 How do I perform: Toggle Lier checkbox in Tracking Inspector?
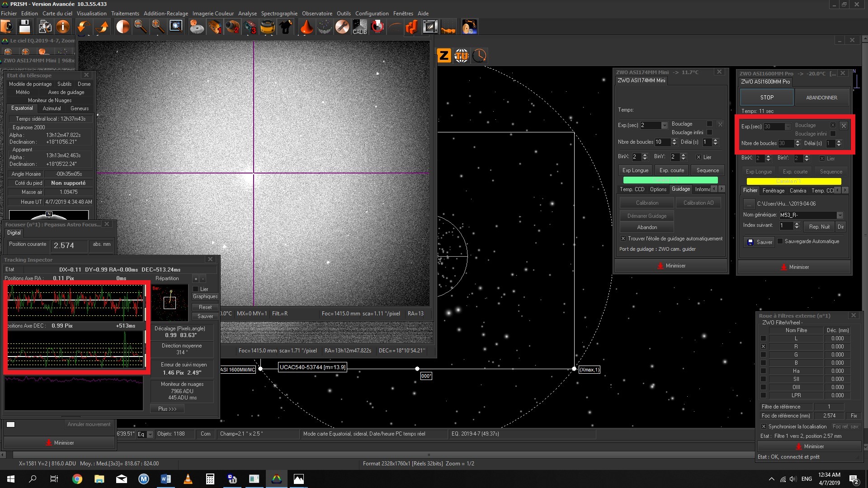point(196,289)
